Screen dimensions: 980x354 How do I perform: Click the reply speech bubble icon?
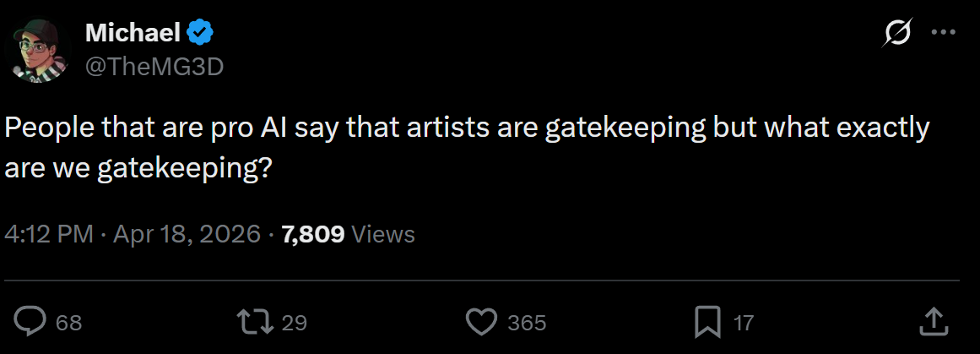pyautogui.click(x=31, y=321)
